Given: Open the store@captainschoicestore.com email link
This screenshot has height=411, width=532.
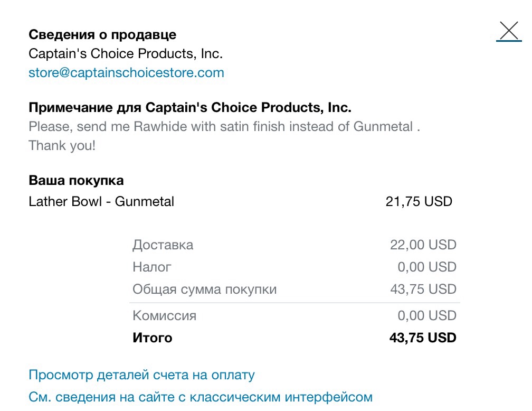Looking at the screenshot, I should [126, 73].
